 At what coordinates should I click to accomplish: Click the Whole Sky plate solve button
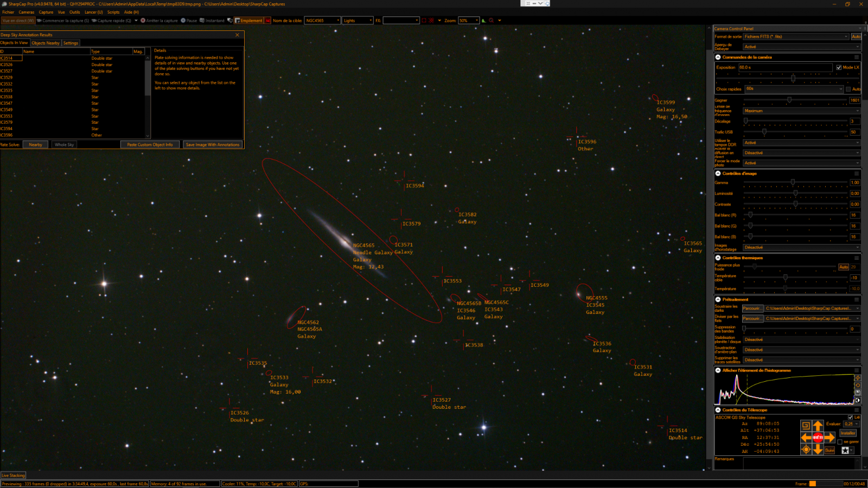click(64, 145)
